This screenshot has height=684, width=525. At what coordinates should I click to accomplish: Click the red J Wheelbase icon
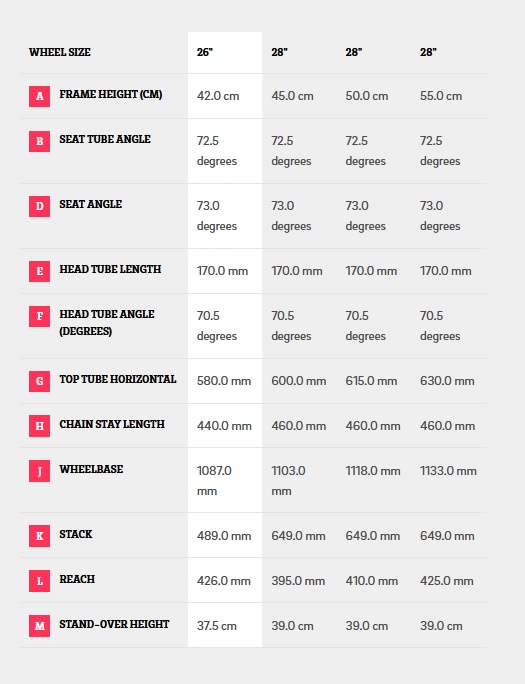(39, 471)
